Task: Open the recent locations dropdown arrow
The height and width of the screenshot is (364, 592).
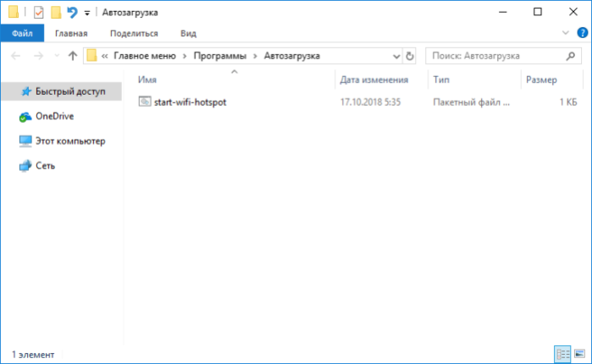Action: click(57, 56)
